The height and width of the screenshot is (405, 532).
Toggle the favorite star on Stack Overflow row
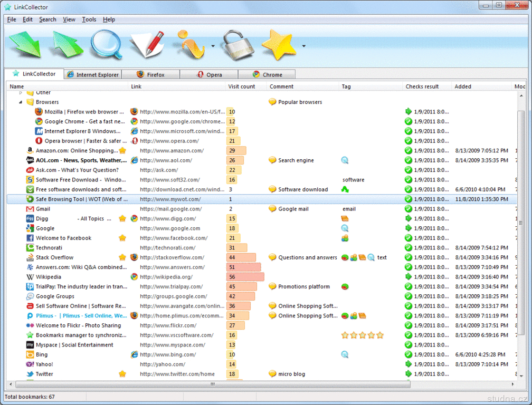coord(122,258)
